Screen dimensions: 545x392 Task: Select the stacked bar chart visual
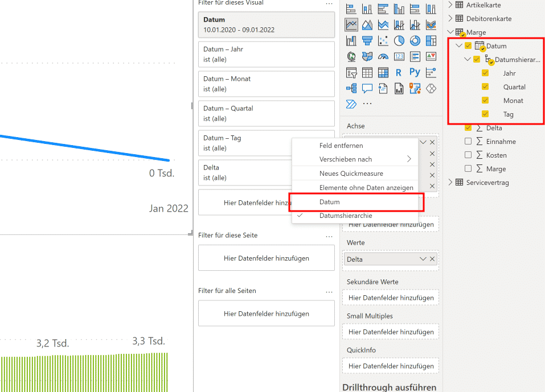pos(351,9)
